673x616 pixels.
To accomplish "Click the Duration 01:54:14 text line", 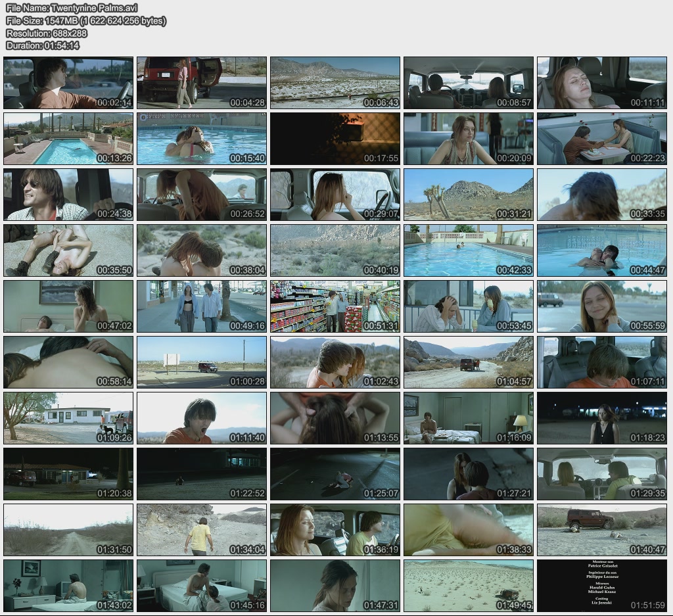I will coord(43,45).
